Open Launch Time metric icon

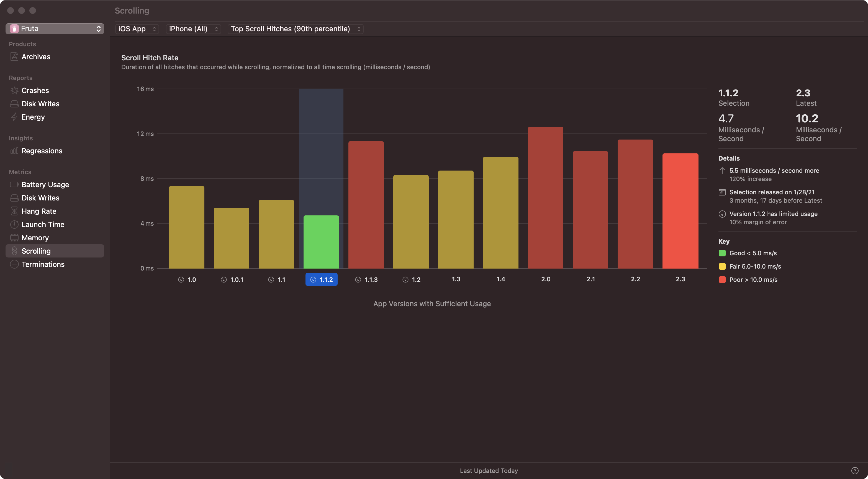14,224
